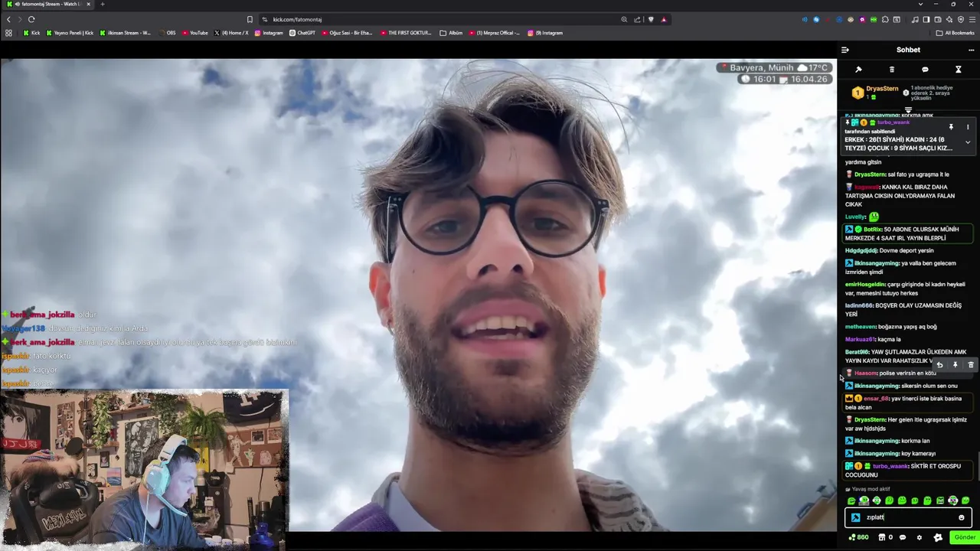Click the star badge icon next to Gönder
Screen dimensions: 980x551
coord(938,537)
